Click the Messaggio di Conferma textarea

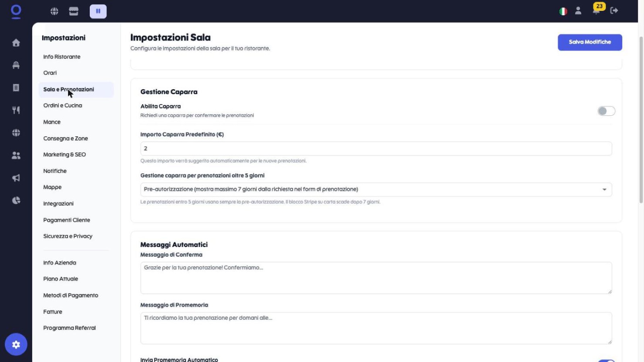click(376, 278)
